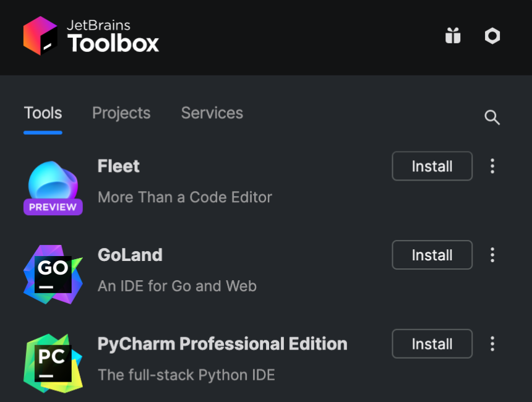Select the GoLand application icon

pos(53,272)
